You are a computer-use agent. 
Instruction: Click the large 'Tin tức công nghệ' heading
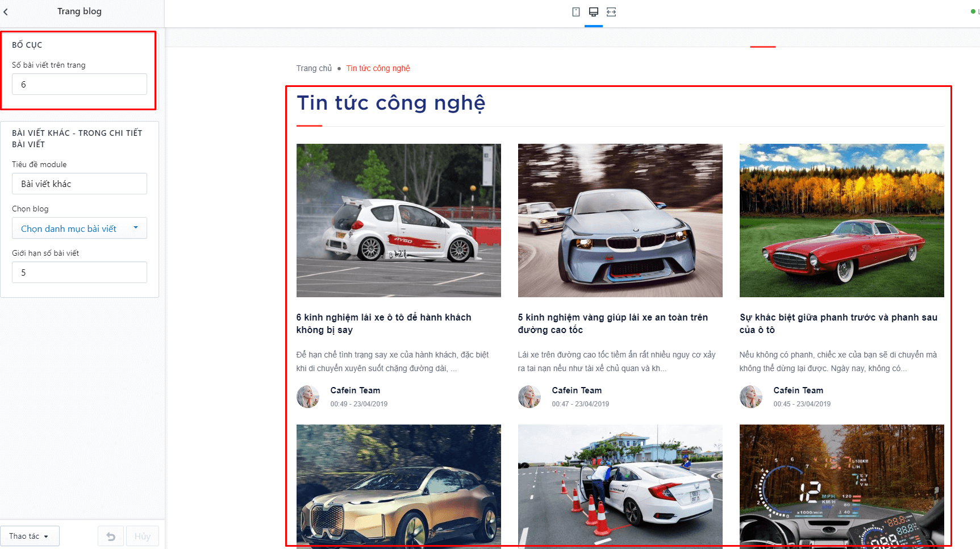pos(391,103)
